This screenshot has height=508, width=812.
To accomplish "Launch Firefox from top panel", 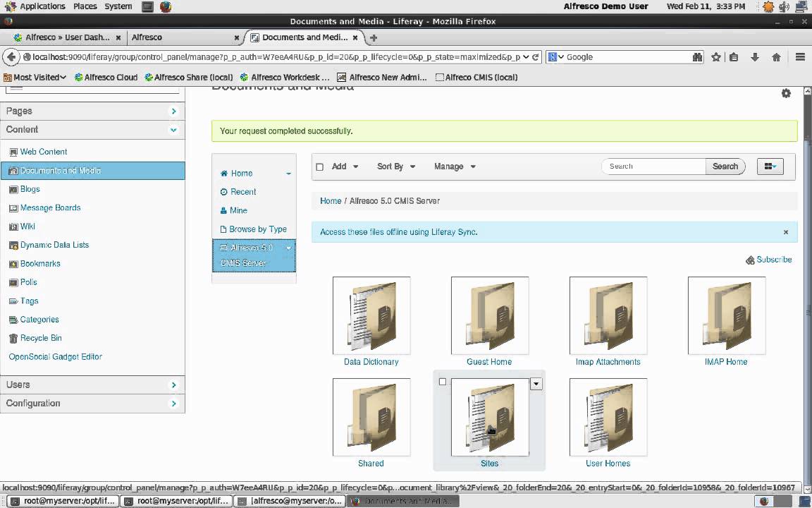I will pos(166,7).
